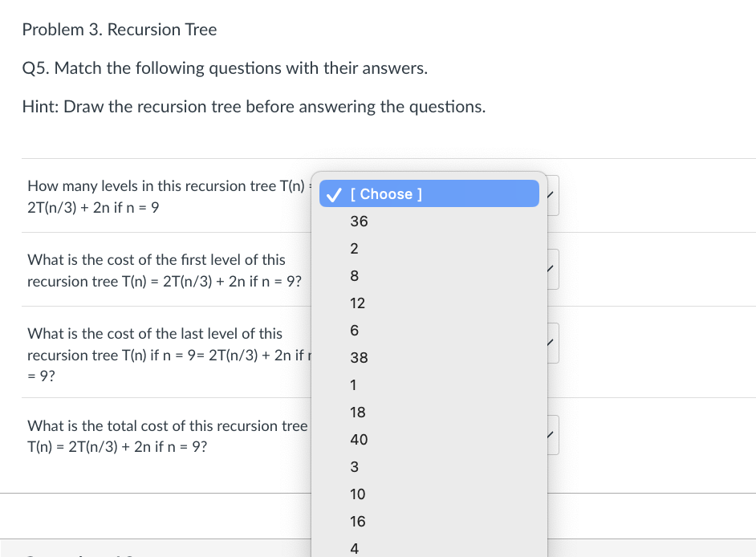The image size is (756, 557).
Task: Choose 36 from the answer list
Action: [x=359, y=222]
